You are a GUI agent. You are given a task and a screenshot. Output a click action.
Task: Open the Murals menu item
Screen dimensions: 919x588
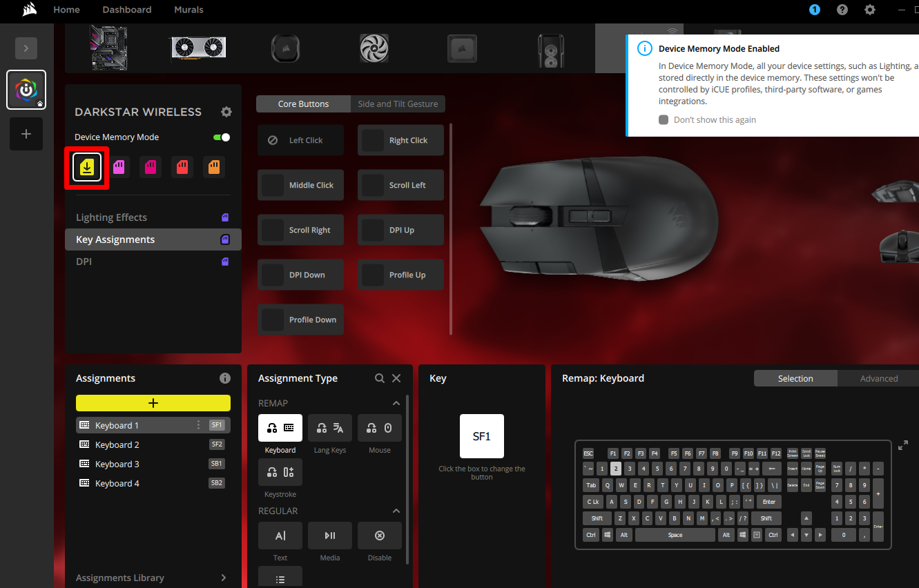(x=188, y=10)
